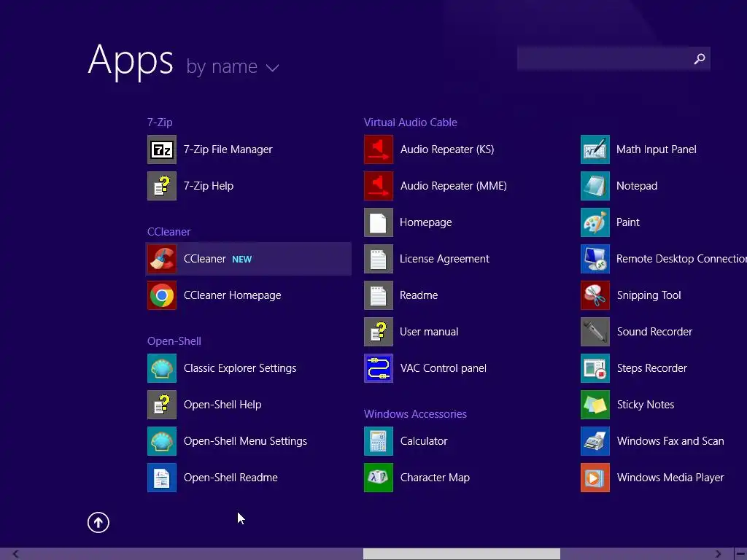Open the User manual help icon
Screen dimensions: 747x560
(379, 332)
